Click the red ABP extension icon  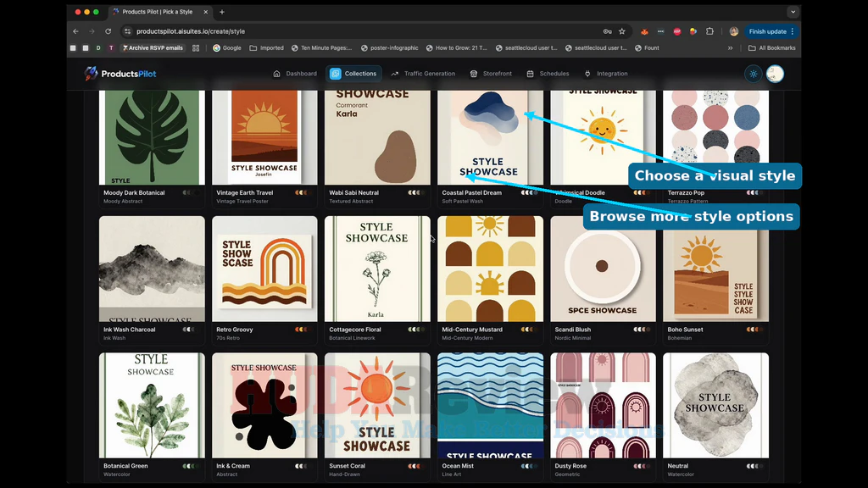coord(677,31)
